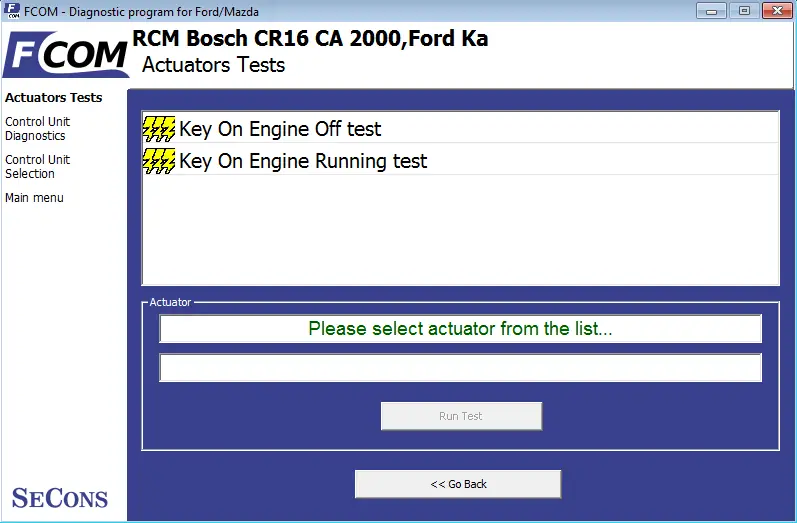Minimize the FCOM window

[711, 11]
